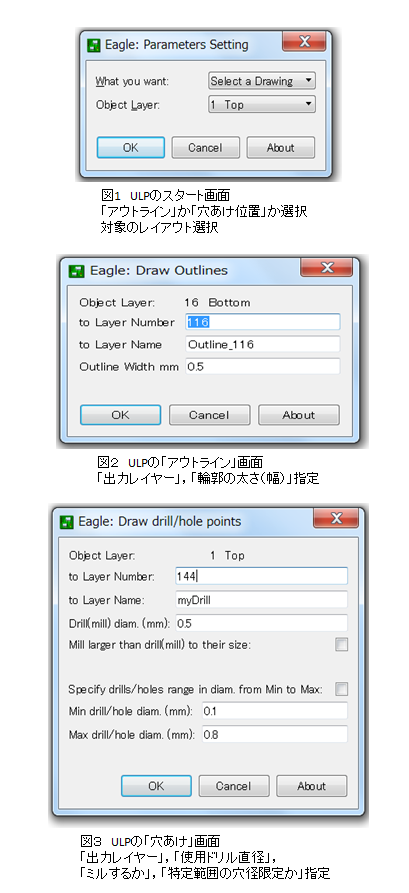
Task: Focus the Min drill/hole diam. field
Action: point(275,711)
